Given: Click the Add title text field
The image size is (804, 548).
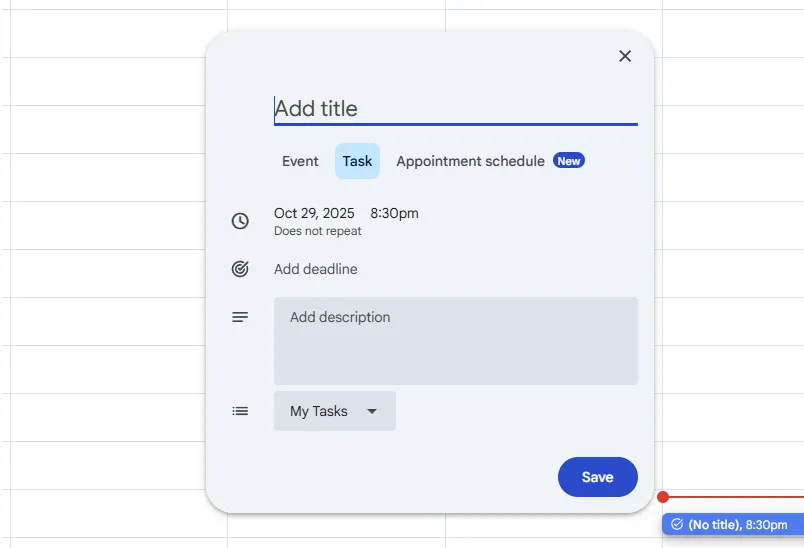Looking at the screenshot, I should point(455,108).
